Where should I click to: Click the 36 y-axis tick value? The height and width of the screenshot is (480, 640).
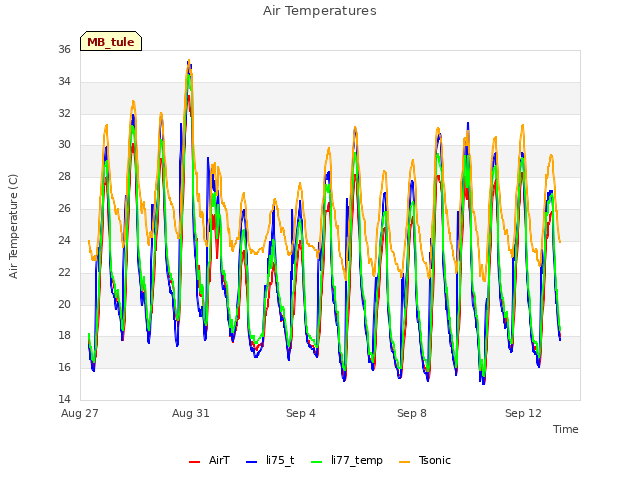pos(64,49)
